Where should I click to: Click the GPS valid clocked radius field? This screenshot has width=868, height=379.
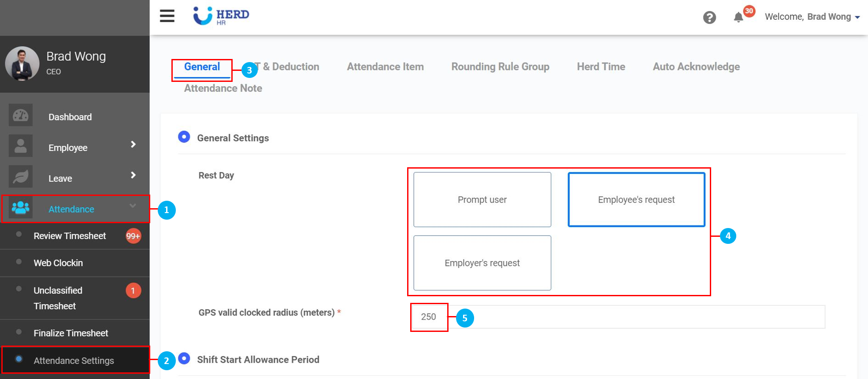tap(617, 317)
